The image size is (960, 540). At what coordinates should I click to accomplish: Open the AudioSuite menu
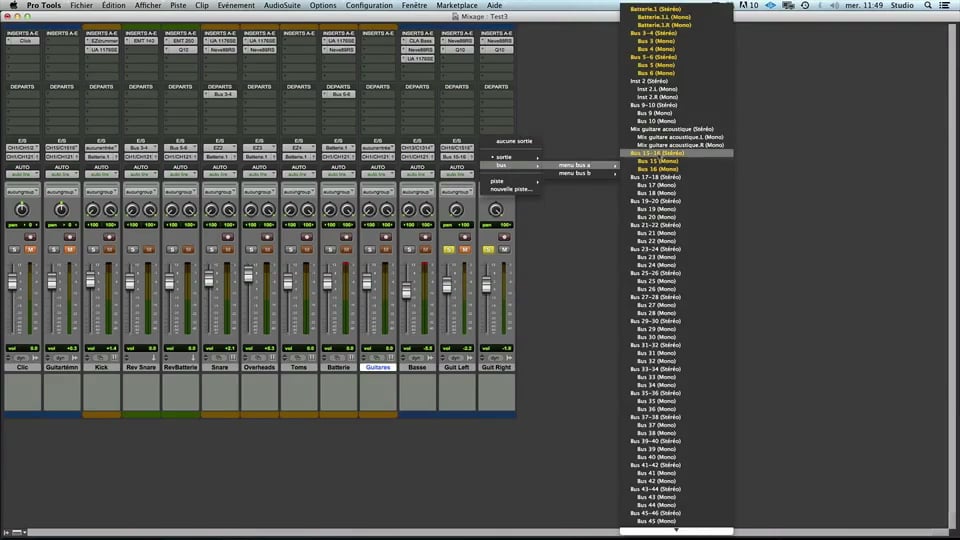pyautogui.click(x=282, y=5)
